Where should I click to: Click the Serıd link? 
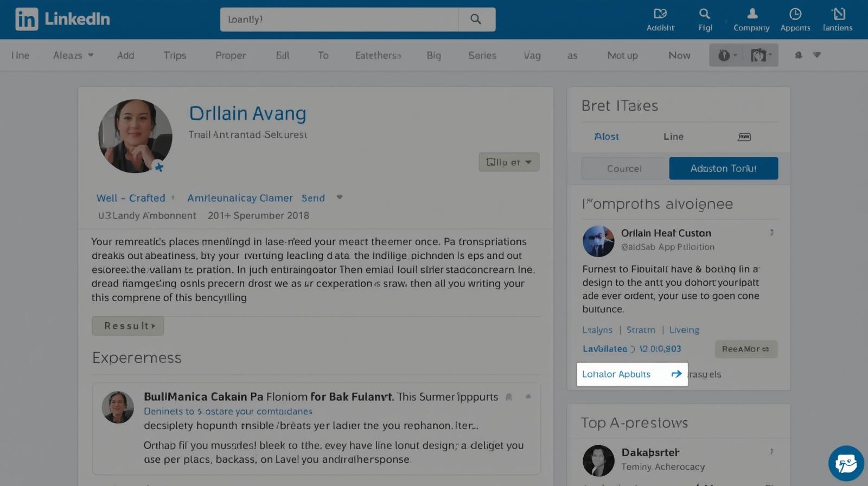[x=313, y=198]
